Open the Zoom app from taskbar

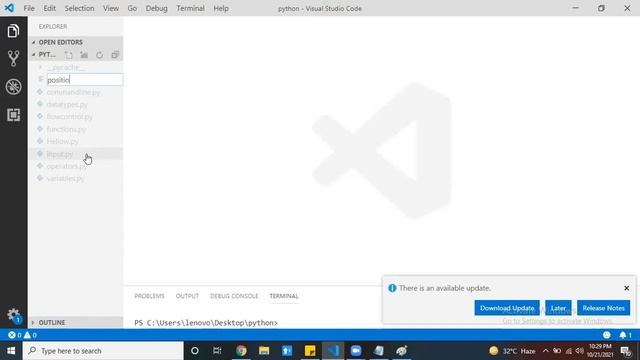356,351
